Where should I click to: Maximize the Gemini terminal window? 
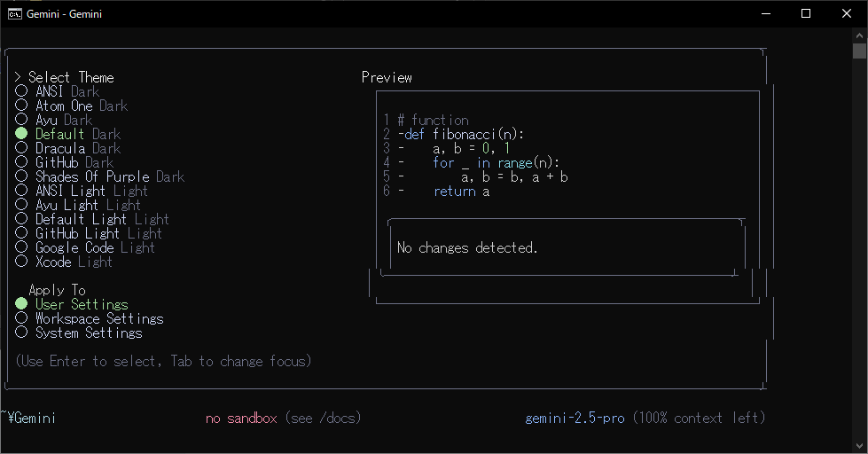pyautogui.click(x=806, y=14)
